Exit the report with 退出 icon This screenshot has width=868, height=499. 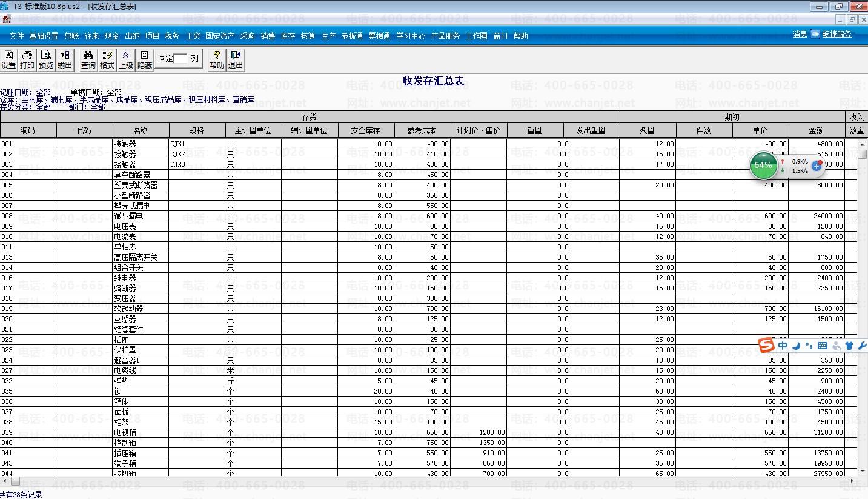point(236,60)
